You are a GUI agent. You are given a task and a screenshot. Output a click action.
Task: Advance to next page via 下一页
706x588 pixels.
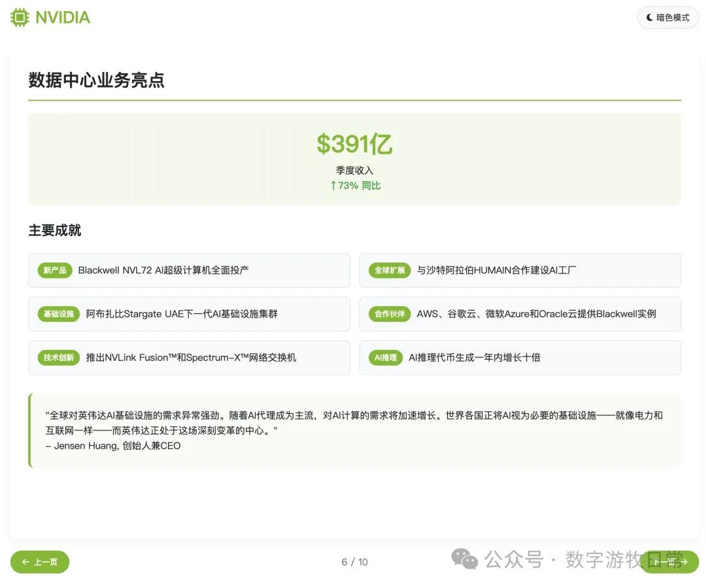(668, 562)
